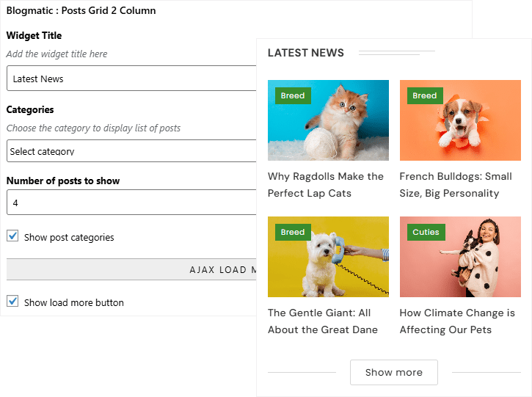Image resolution: width=532 pixels, height=397 pixels.
Task: Click the Breed tag on kitten image
Action: click(x=293, y=95)
